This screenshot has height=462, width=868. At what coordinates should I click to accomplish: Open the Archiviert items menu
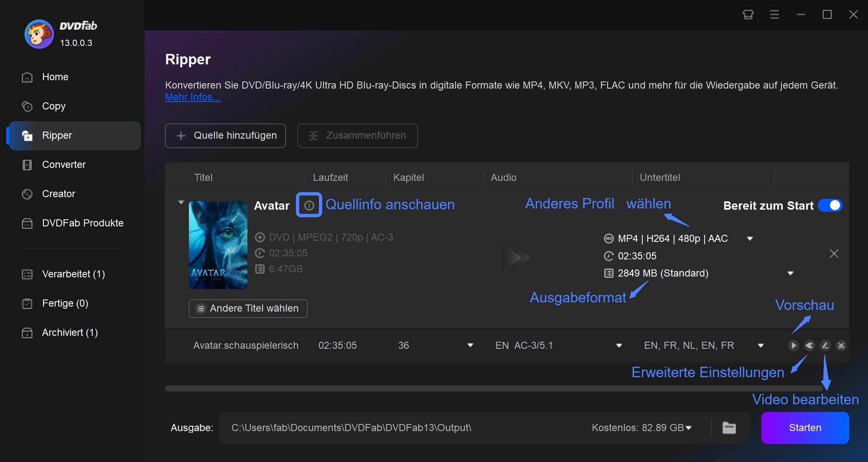(71, 332)
